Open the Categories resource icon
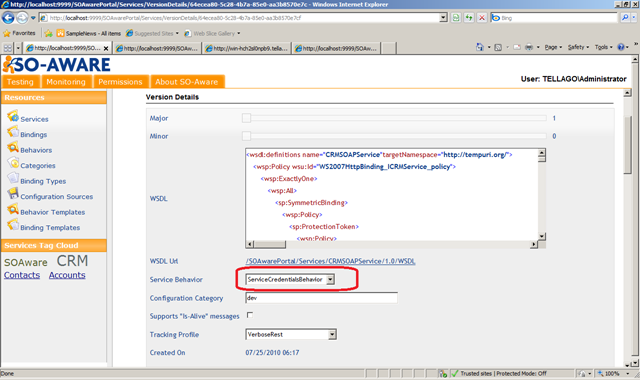 13,163
